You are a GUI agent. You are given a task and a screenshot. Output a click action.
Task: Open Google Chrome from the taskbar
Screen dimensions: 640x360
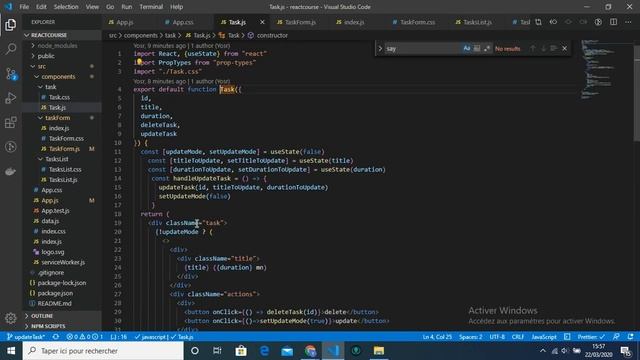[x=310, y=351]
